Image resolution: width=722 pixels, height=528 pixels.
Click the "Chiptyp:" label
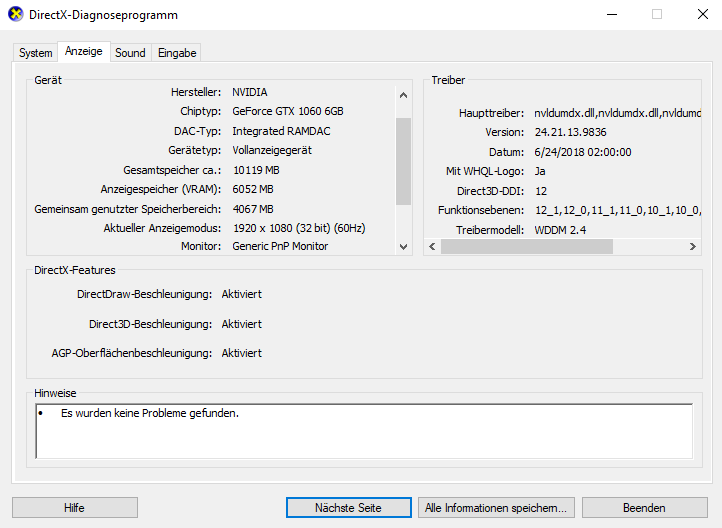(x=201, y=111)
